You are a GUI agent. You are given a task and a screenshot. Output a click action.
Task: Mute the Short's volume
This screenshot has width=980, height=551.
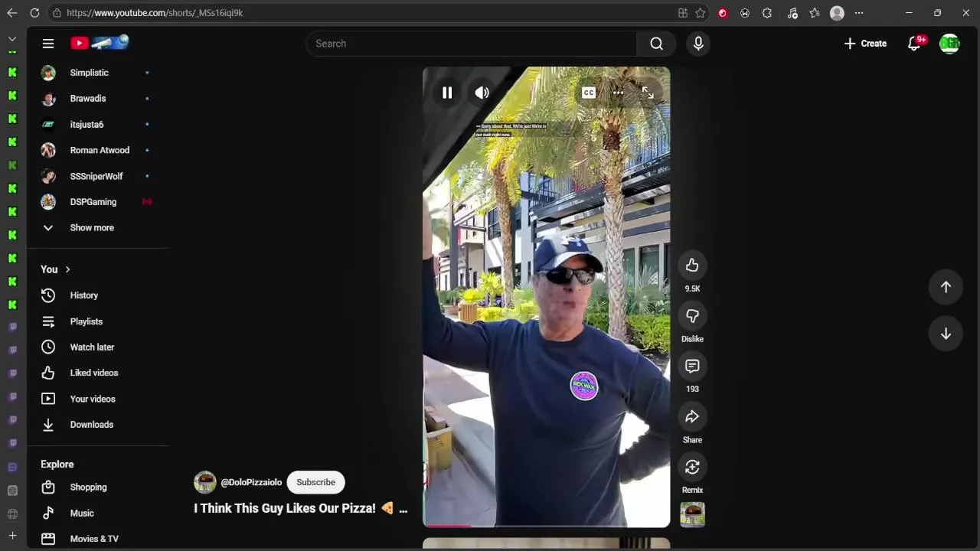coord(482,93)
